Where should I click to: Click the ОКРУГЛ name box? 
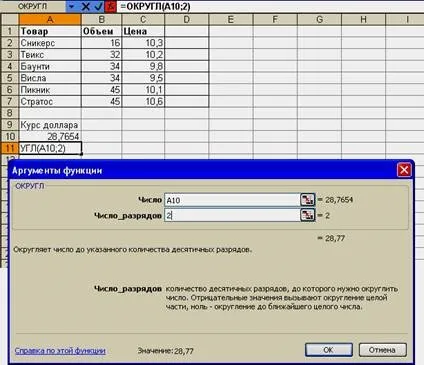pos(33,6)
